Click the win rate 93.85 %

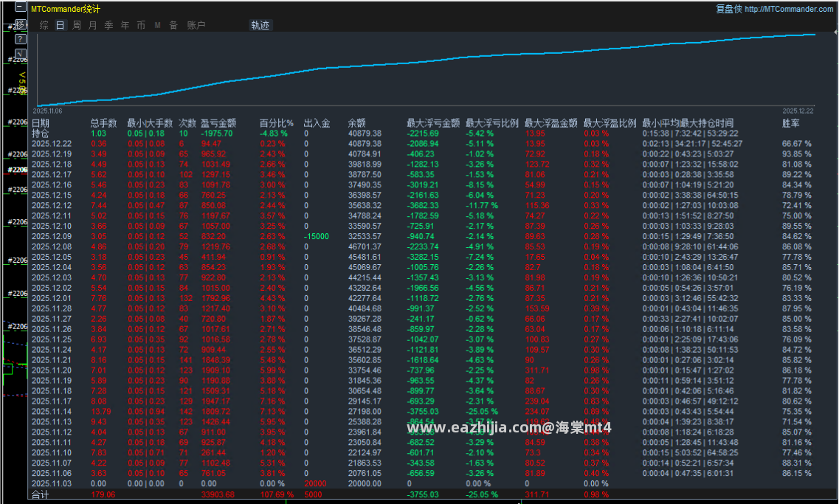[797, 154]
